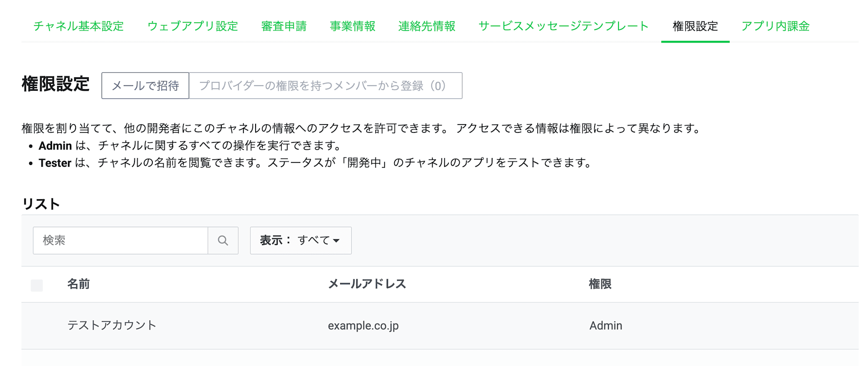Click the search magnifier icon button
868x366 pixels.
click(223, 241)
